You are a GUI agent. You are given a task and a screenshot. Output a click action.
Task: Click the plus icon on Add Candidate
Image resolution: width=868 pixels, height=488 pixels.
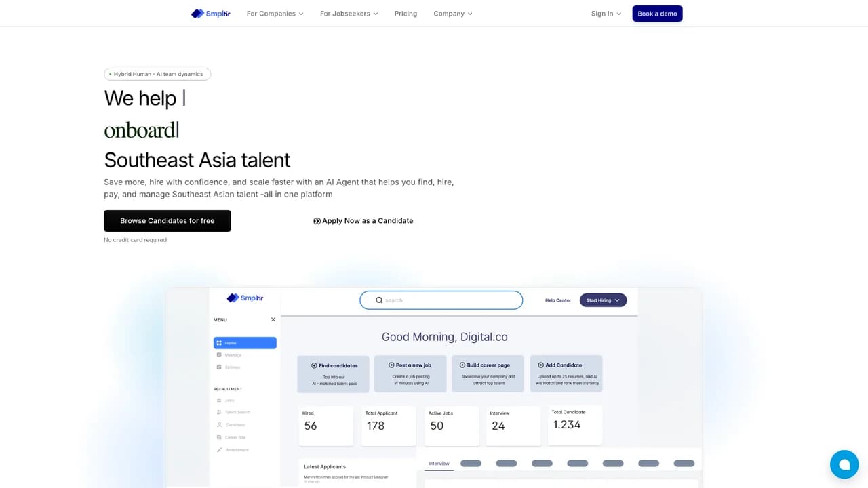[x=541, y=365]
